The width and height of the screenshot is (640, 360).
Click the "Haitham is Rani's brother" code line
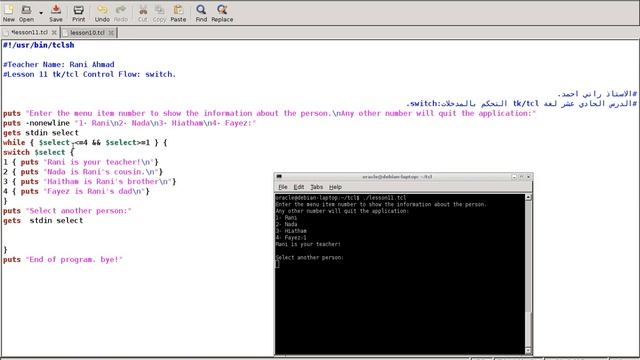[90, 182]
